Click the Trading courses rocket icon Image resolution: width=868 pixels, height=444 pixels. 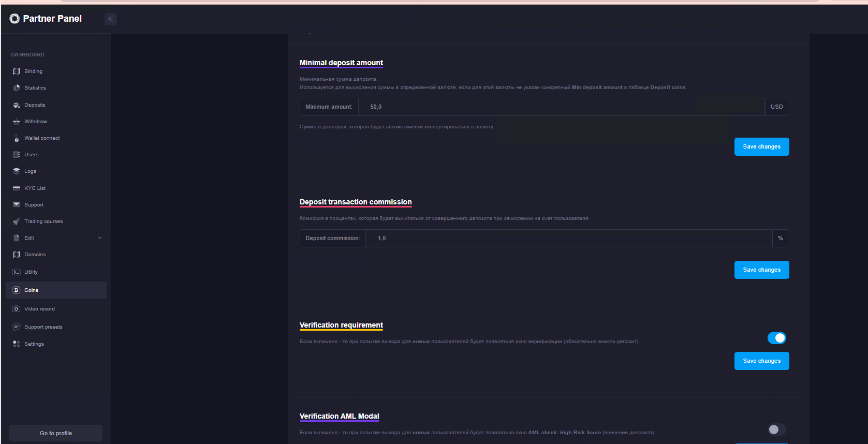16,221
